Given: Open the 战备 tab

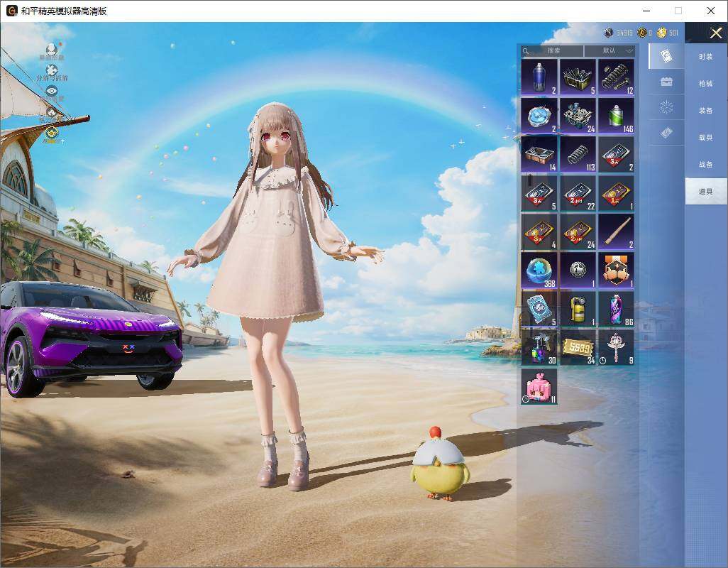Looking at the screenshot, I should (706, 165).
